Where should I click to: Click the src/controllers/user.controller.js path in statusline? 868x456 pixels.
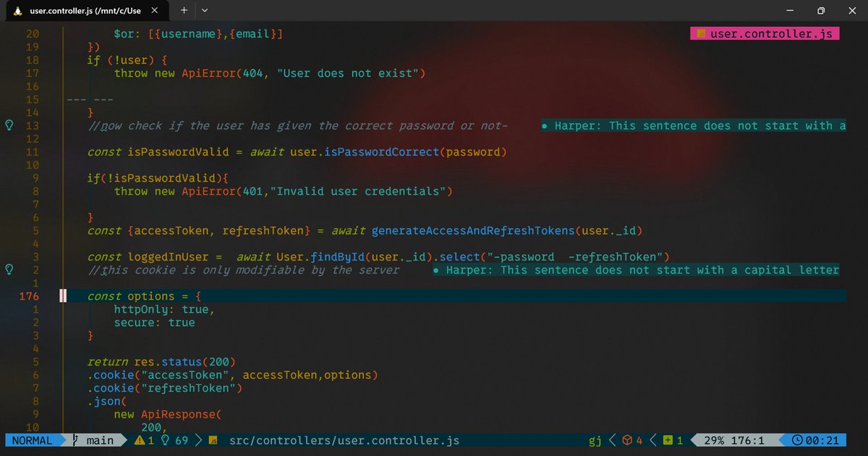344,440
